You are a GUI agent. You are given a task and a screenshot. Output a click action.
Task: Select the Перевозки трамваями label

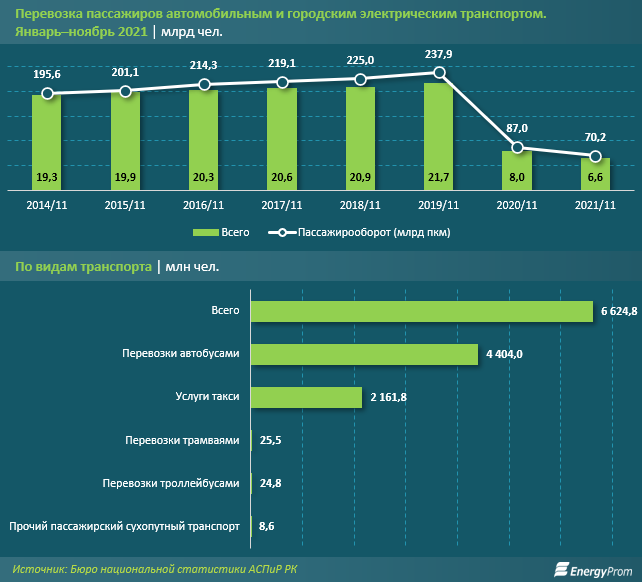pos(182,440)
